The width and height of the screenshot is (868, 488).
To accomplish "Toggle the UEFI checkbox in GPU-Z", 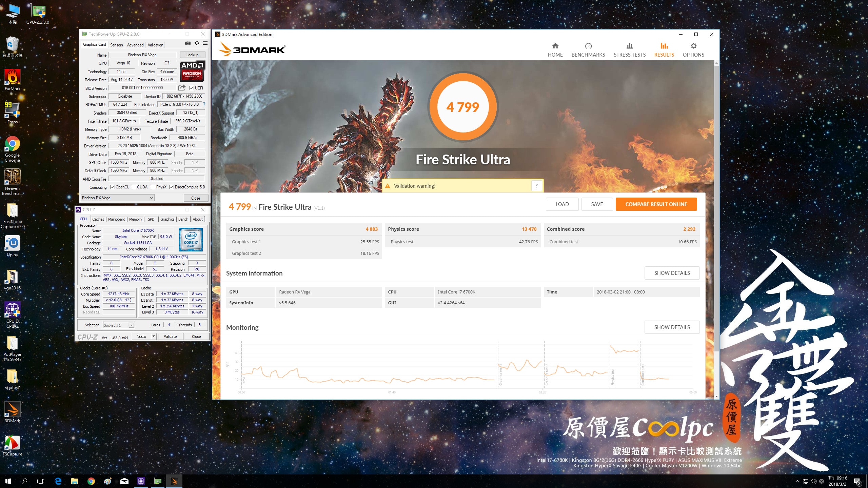I will pyautogui.click(x=192, y=88).
